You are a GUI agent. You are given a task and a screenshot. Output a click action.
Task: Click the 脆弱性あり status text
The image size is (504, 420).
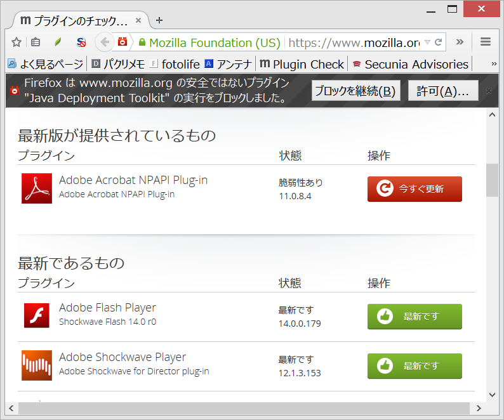300,183
